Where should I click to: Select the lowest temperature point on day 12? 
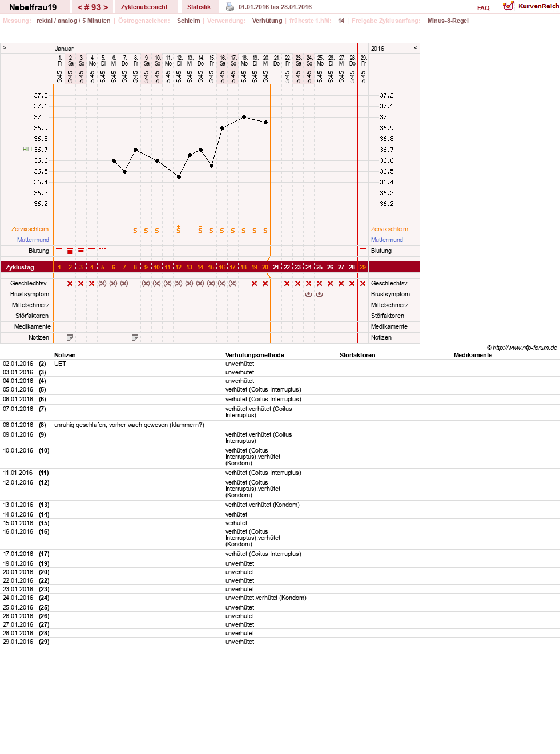coord(179,177)
